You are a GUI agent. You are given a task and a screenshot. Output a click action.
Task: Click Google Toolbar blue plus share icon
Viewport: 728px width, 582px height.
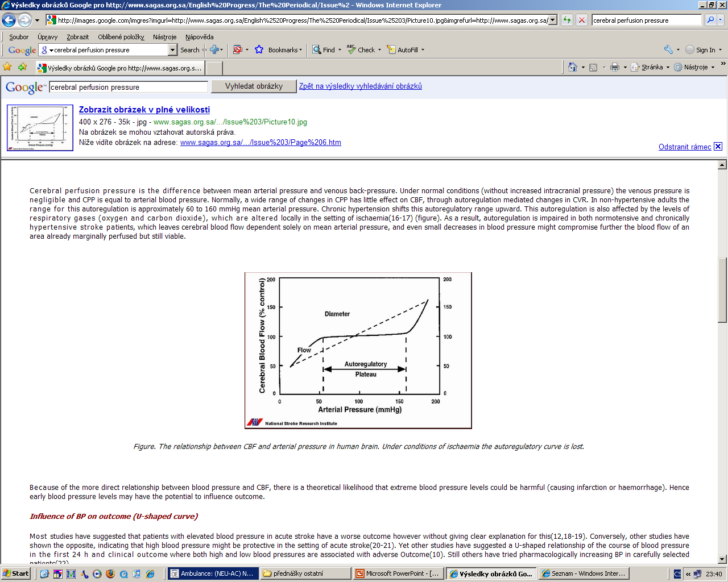(214, 50)
